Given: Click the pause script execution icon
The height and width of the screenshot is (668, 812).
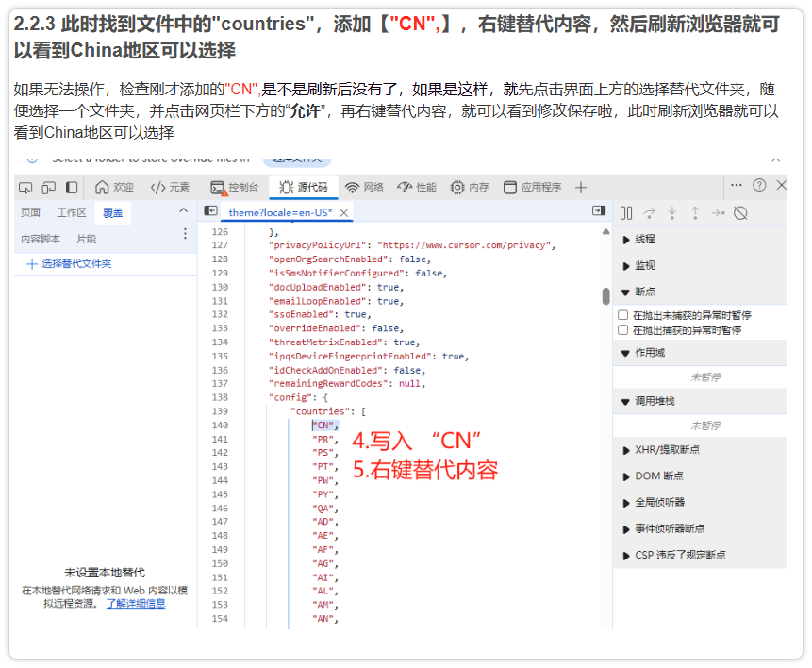Looking at the screenshot, I should click(x=626, y=213).
